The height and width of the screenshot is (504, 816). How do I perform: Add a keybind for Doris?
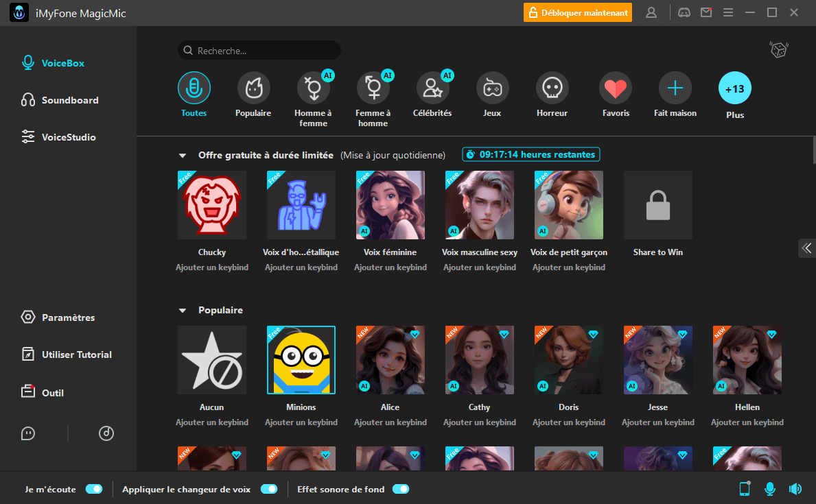point(569,422)
